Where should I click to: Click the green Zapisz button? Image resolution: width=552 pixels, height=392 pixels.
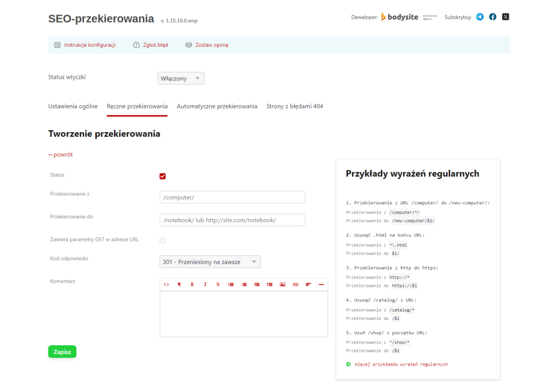point(62,352)
